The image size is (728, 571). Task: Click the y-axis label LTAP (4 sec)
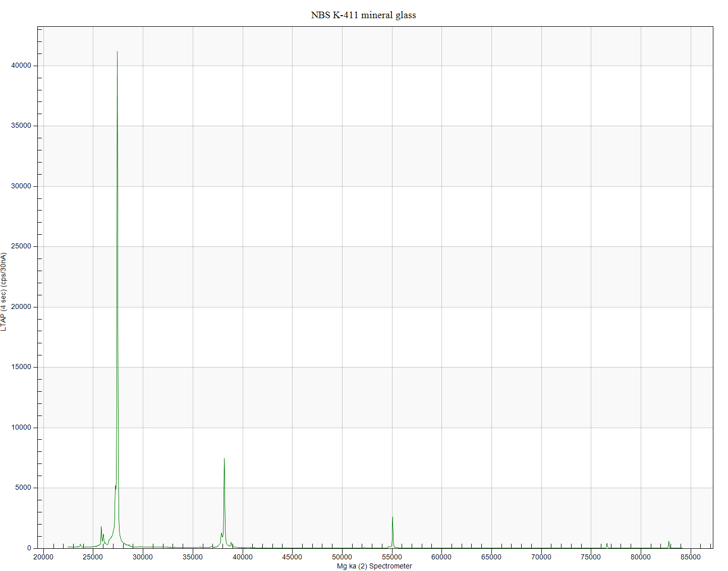click(4, 291)
